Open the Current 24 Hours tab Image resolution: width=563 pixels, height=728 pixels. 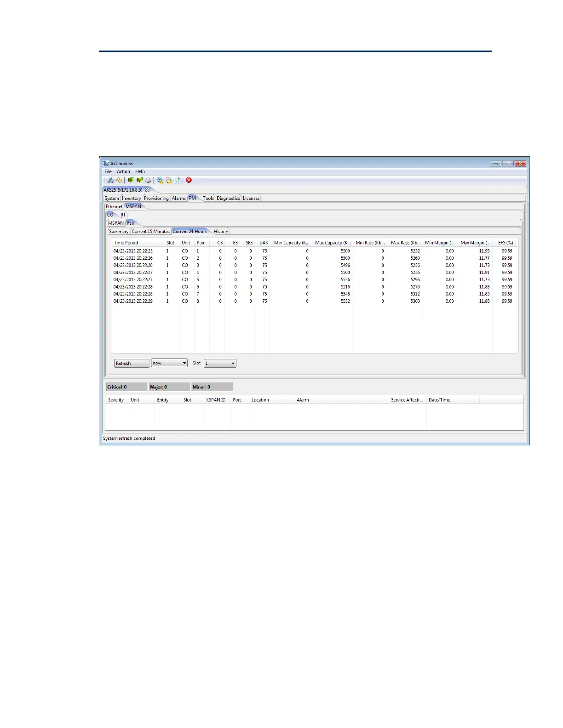click(190, 231)
